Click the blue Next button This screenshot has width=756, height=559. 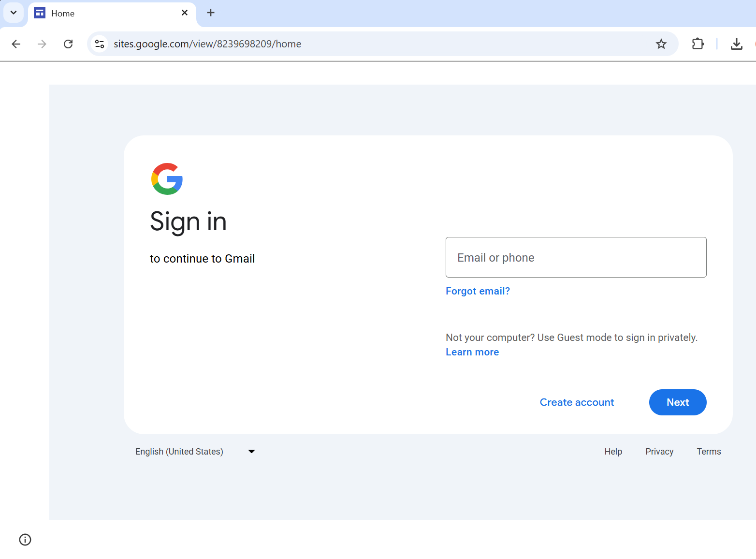678,402
